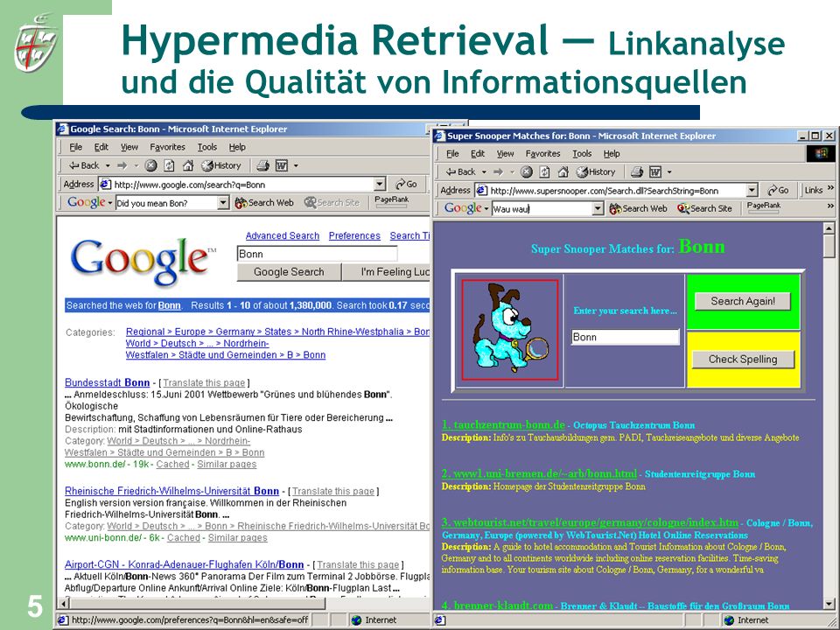Click Edit with Word icon in Google window
Image resolution: width=840 pixels, height=630 pixels.
point(282,165)
